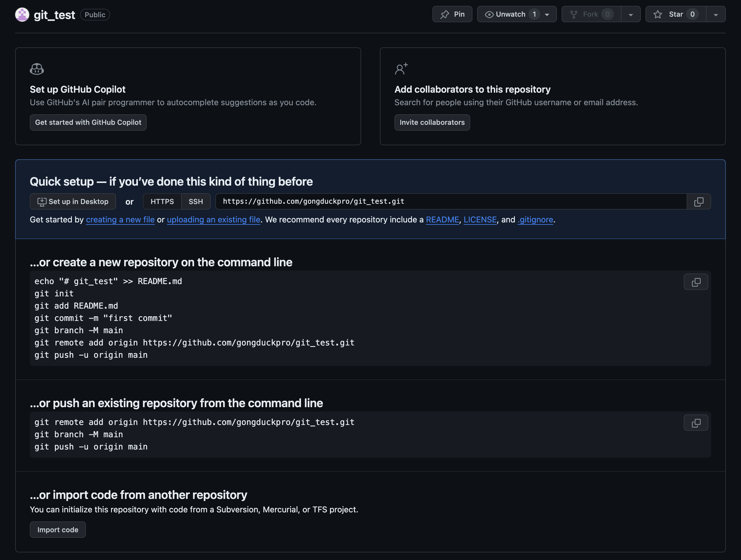Open the Unwatch notifications dropdown arrow
Screen dimensions: 741x560
pos(547,15)
